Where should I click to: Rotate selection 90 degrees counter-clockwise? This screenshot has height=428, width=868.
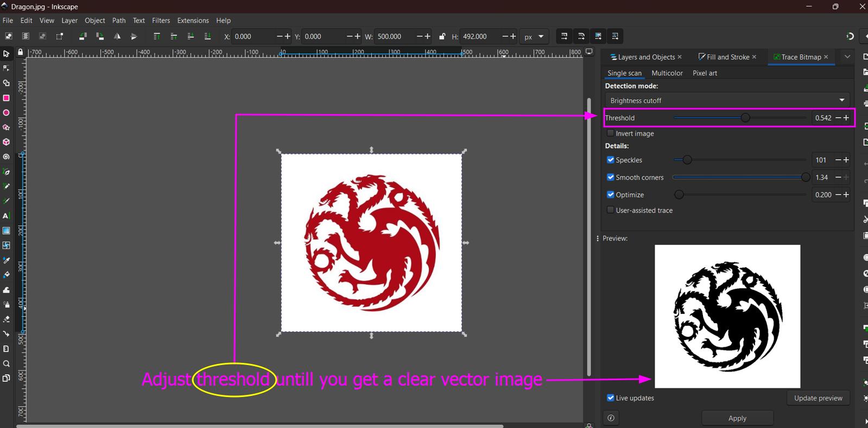83,36
